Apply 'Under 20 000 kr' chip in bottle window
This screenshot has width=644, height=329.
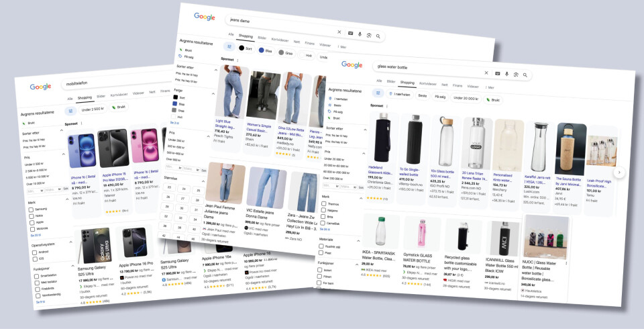point(466,98)
